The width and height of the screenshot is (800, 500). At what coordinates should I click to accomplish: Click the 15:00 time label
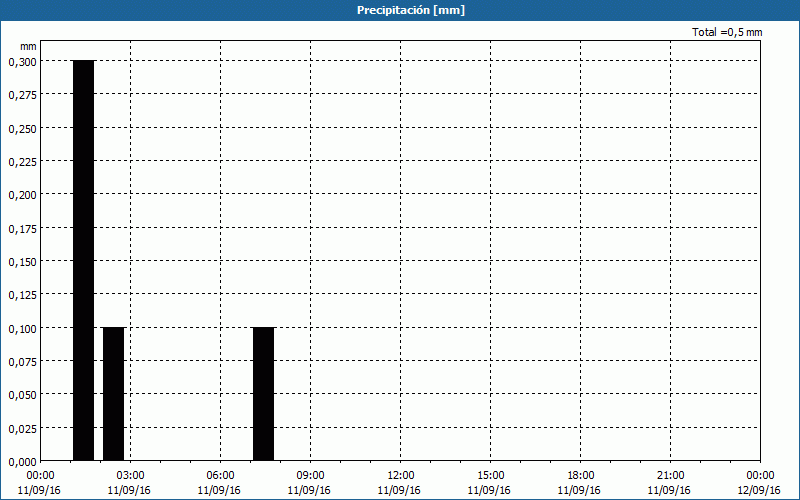click(490, 476)
